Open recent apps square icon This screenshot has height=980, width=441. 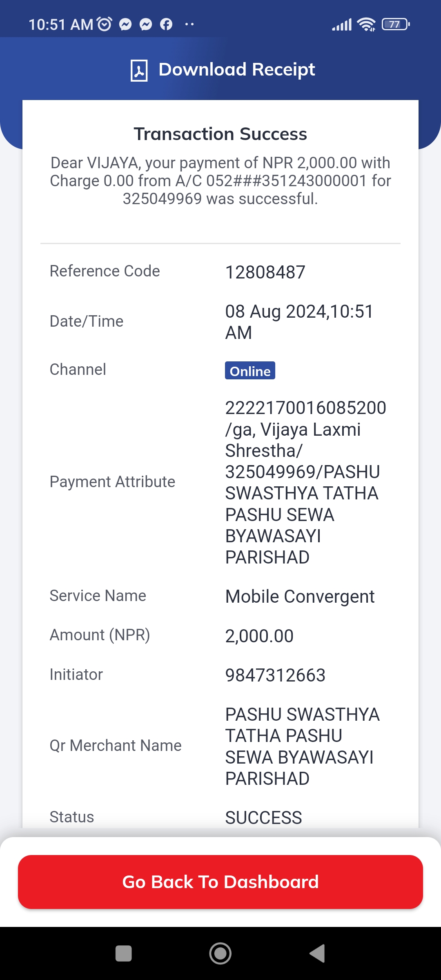(x=124, y=953)
